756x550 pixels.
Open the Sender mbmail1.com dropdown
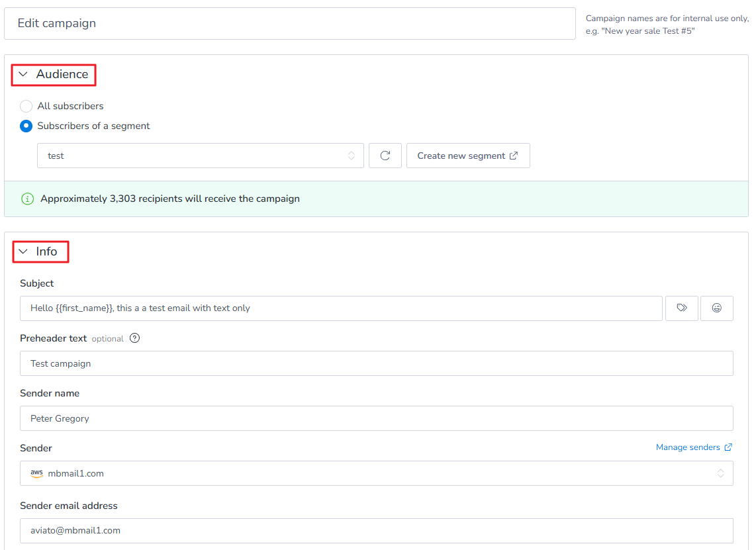376,473
